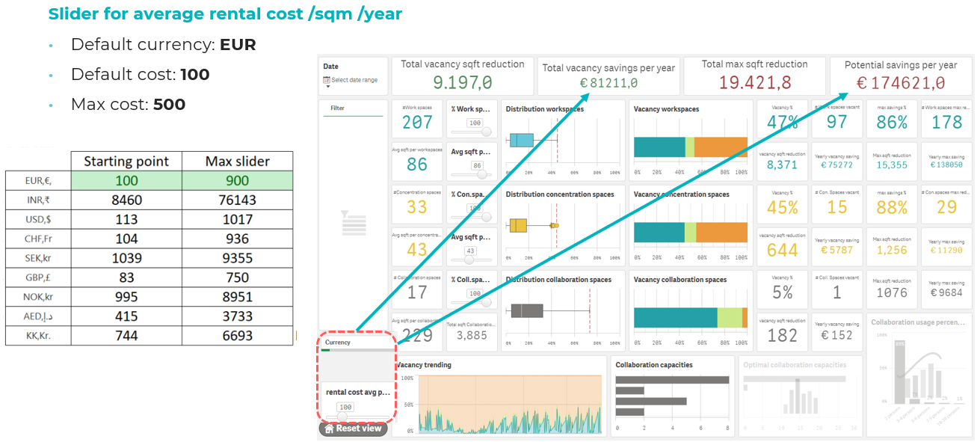This screenshot has width=980, height=442.
Task: Click the EUR,€, row label in the table
Action: pyautogui.click(x=38, y=180)
